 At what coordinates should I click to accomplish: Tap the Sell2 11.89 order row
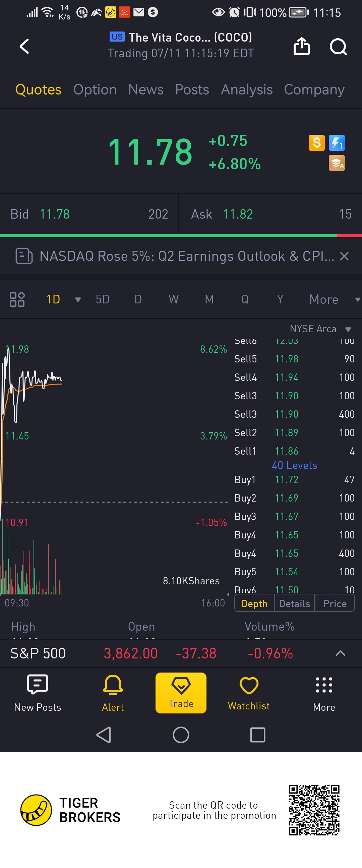pos(294,432)
